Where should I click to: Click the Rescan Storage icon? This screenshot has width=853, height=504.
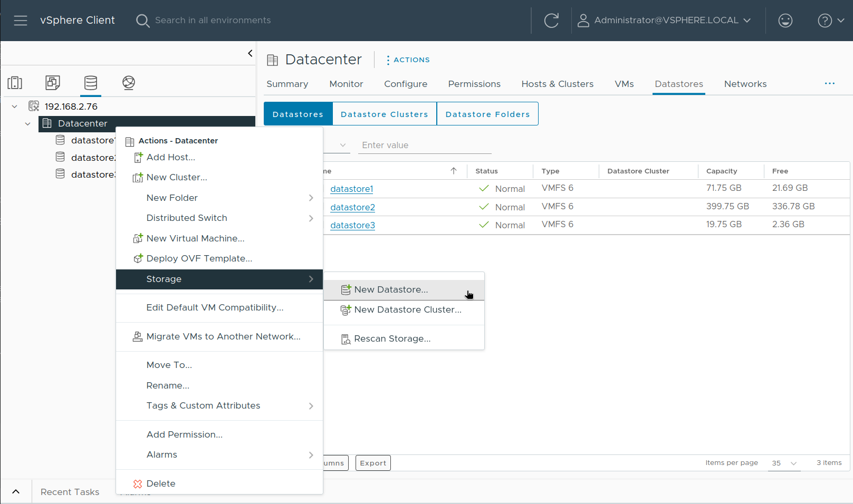point(346,339)
